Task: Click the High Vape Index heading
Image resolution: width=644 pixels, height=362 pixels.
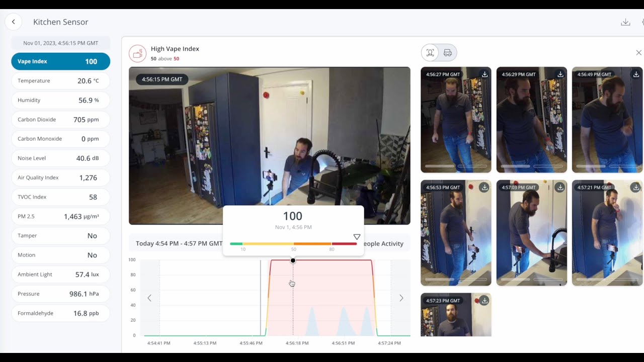Action: pos(175,49)
